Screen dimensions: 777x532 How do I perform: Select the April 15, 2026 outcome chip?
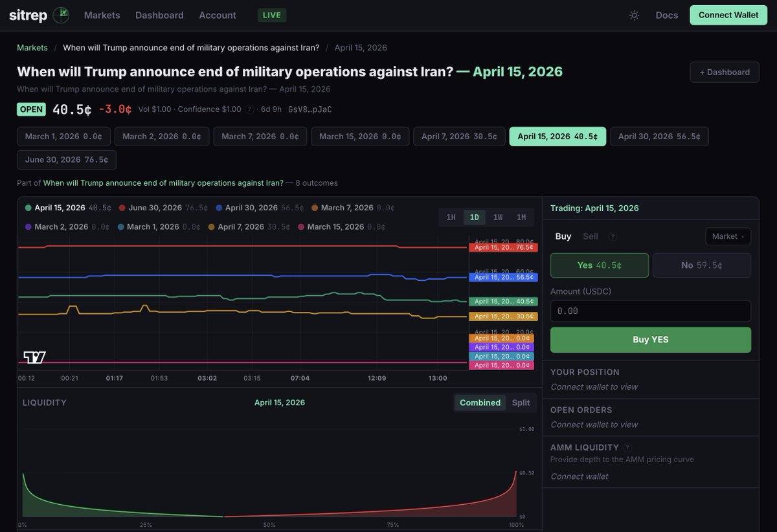pos(557,137)
